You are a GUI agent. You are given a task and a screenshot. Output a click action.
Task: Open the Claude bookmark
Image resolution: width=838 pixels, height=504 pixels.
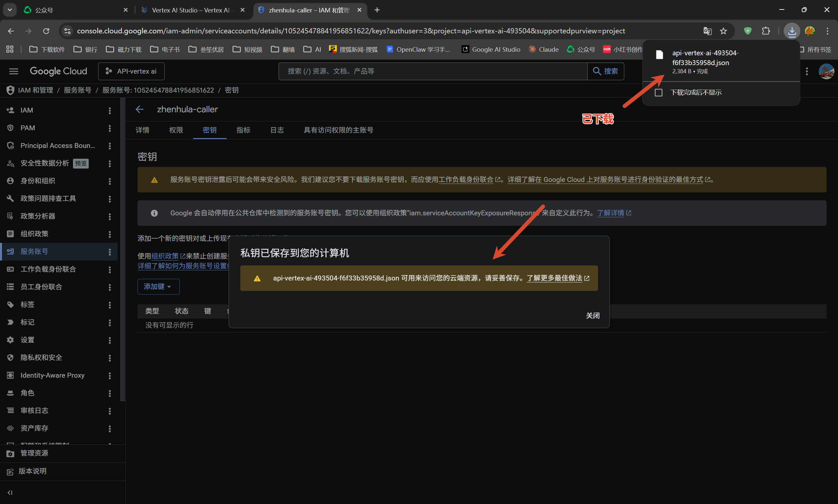(x=543, y=49)
